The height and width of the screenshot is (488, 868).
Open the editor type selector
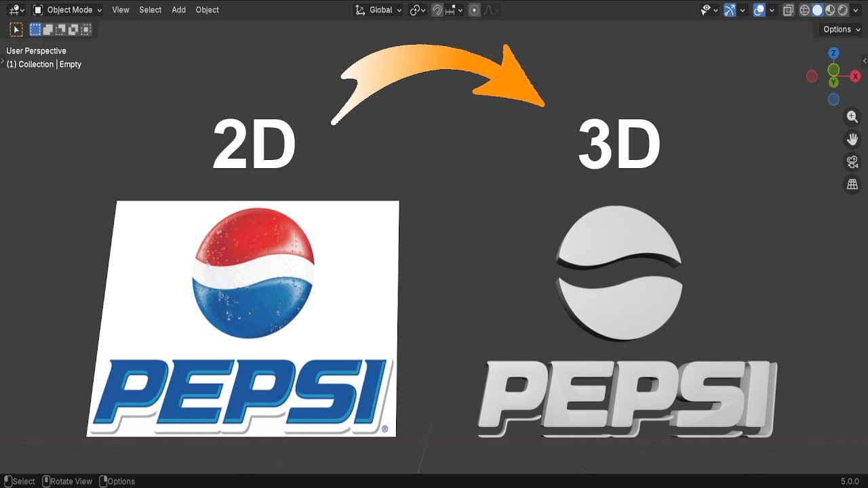pos(16,9)
